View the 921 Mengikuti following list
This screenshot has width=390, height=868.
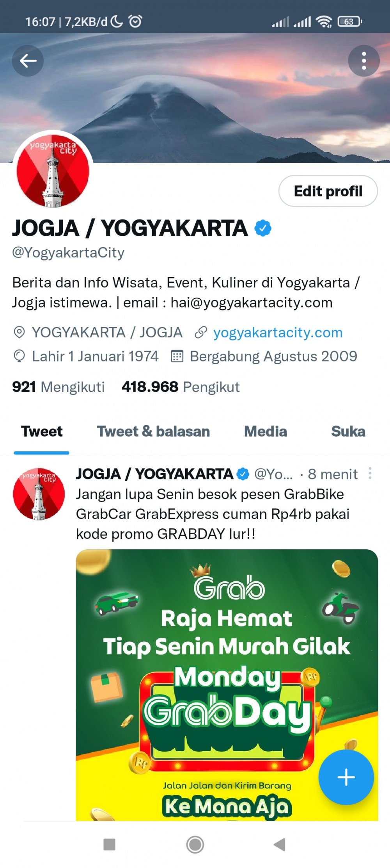click(x=58, y=387)
